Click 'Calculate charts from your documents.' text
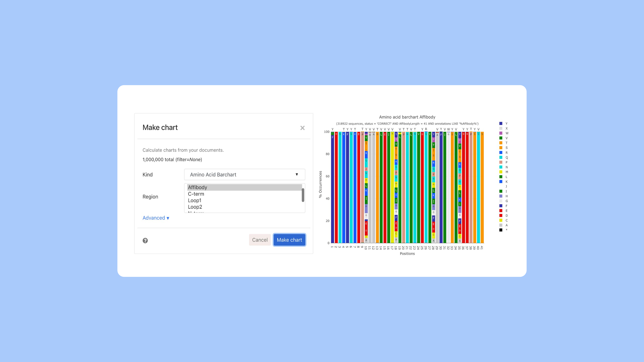This screenshot has height=362, width=644. point(183,150)
